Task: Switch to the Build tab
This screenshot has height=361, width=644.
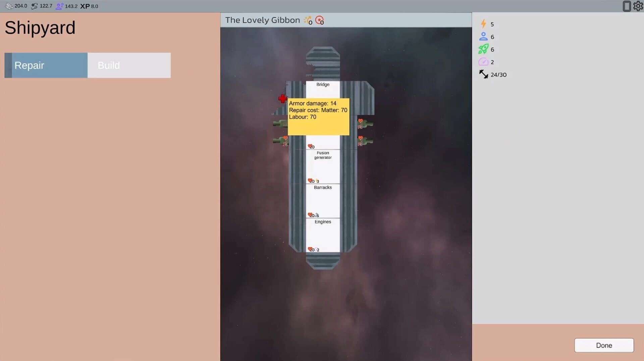Action: (x=129, y=65)
